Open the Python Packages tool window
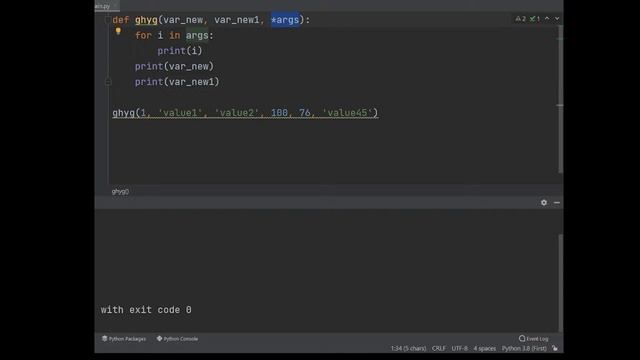Screen dimensions: 640x360 click(124, 339)
